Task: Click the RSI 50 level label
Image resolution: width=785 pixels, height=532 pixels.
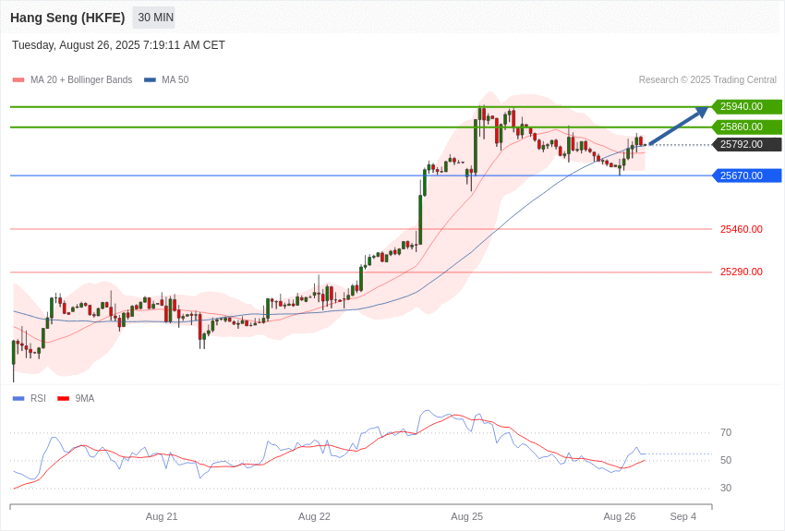Action: tap(726, 460)
